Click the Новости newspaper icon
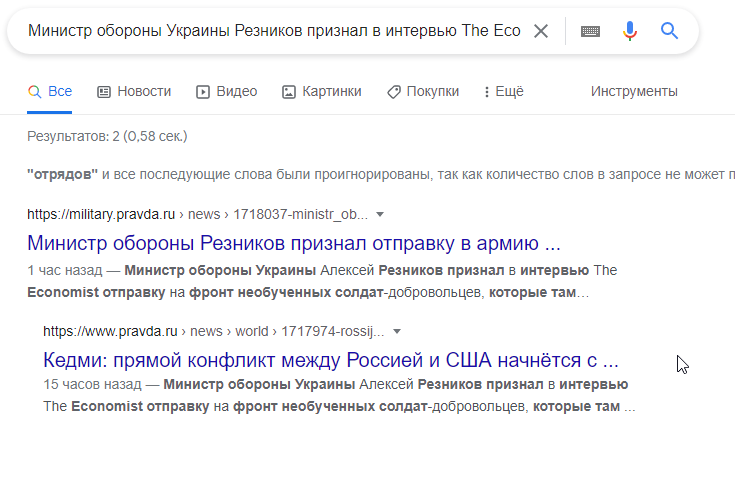Image resolution: width=735 pixels, height=499 pixels. point(104,92)
